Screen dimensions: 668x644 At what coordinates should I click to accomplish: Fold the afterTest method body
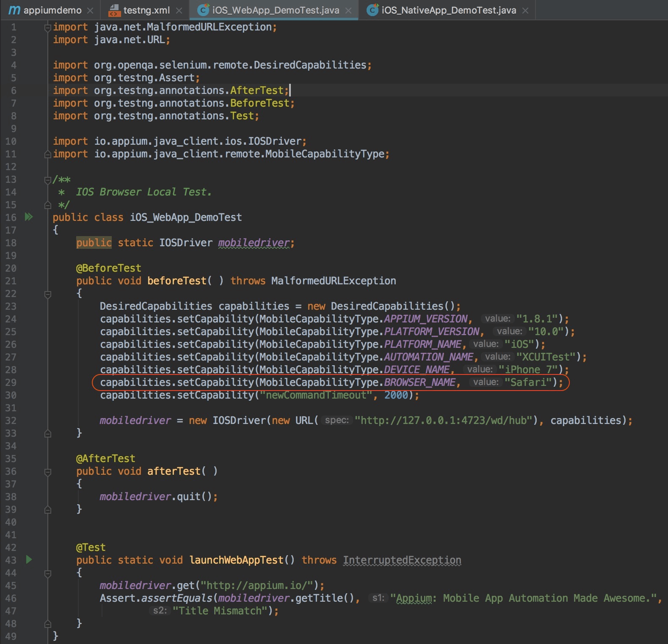coord(47,472)
